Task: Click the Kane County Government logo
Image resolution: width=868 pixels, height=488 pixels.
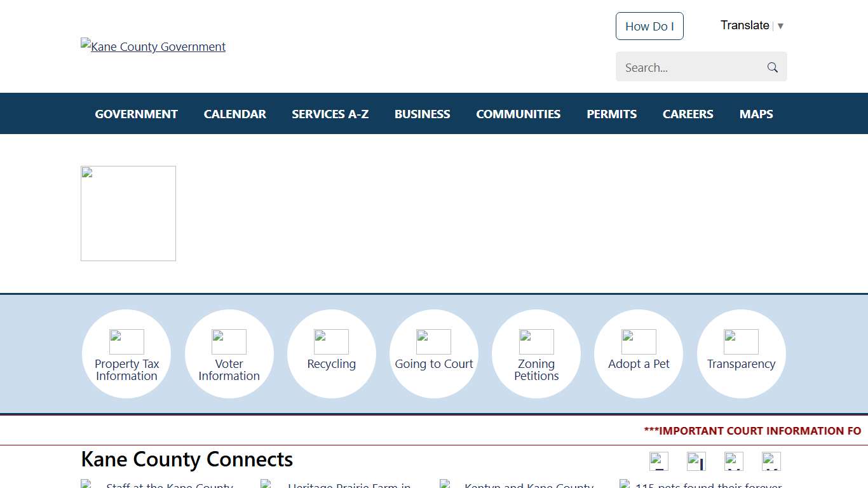Action: pos(153,46)
